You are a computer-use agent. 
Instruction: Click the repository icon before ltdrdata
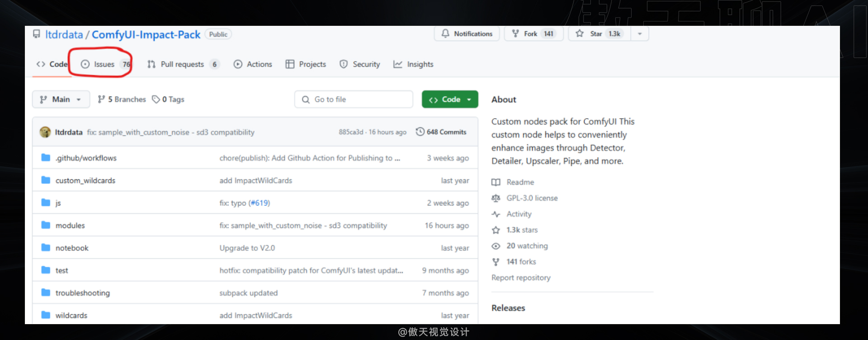pyautogui.click(x=37, y=34)
